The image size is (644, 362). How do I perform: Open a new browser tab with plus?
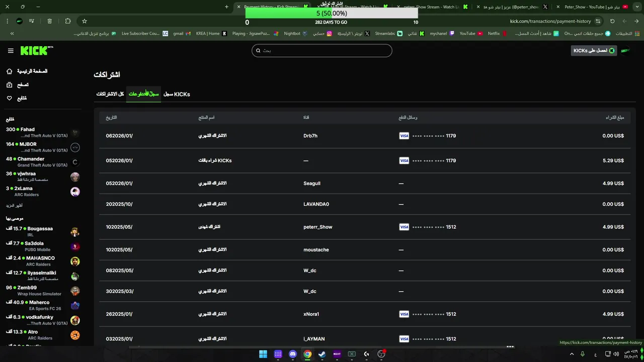226,7
